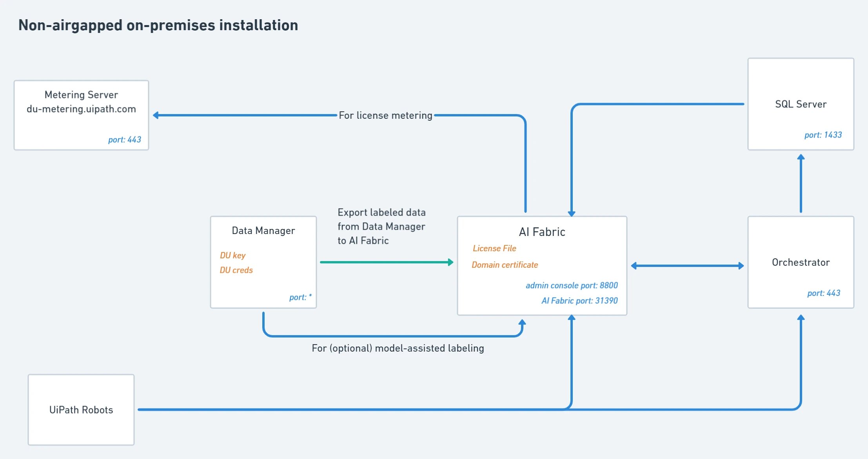
Task: Click 'For (optional) model-assisted labeling' caption
Action: [398, 348]
